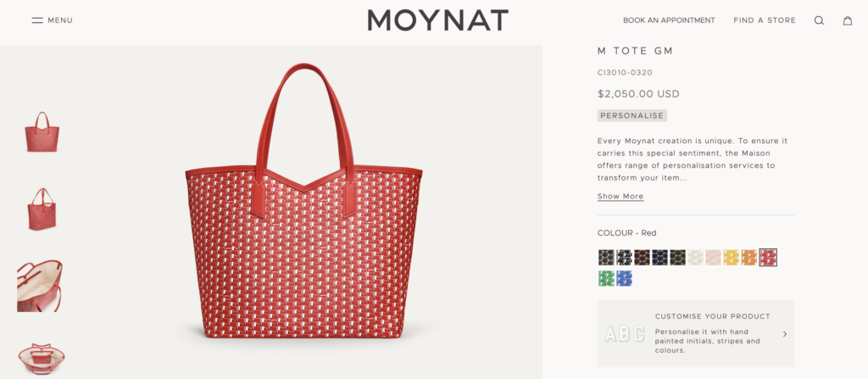Pick the blue colour swatch
868x379 pixels.
click(625, 278)
